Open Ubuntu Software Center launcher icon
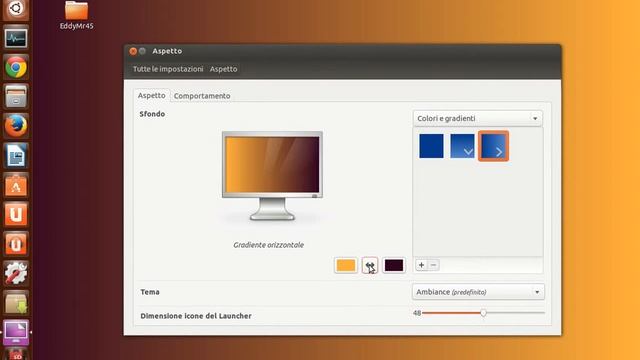640x360 pixels. [16, 185]
